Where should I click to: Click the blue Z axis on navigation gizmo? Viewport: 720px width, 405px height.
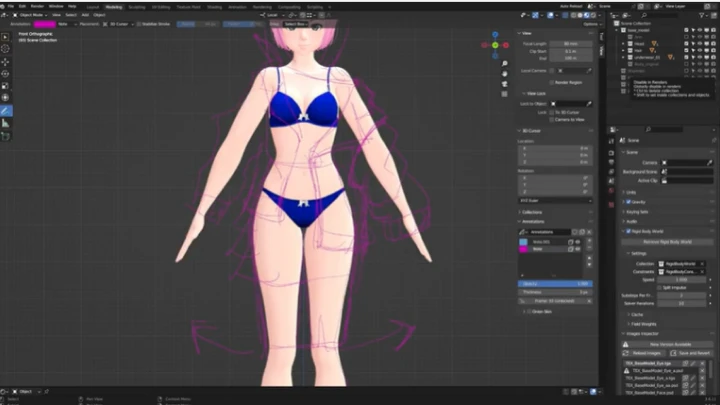pos(495,34)
